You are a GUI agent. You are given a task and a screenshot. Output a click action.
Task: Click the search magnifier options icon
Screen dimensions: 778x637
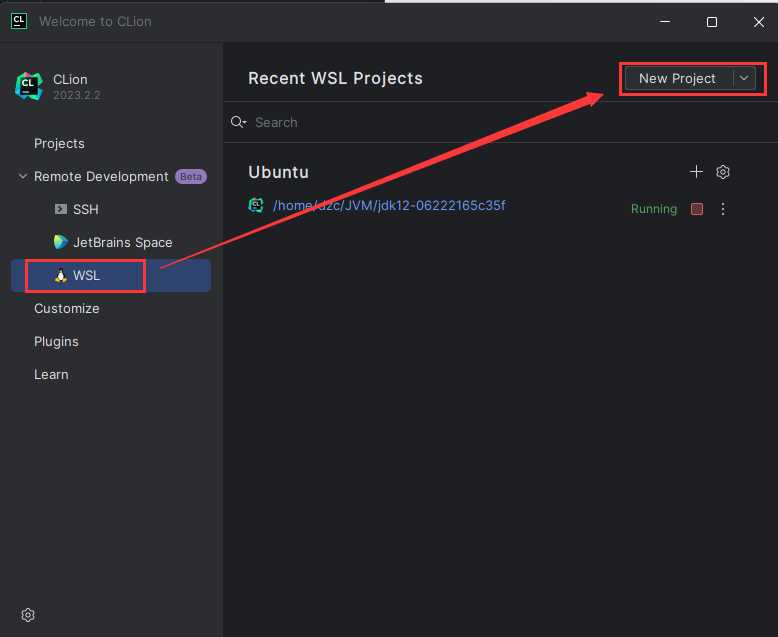[238, 122]
